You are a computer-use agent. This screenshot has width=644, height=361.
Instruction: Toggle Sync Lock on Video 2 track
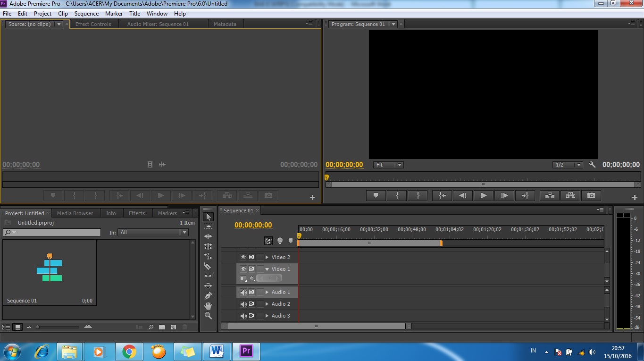coord(251,257)
